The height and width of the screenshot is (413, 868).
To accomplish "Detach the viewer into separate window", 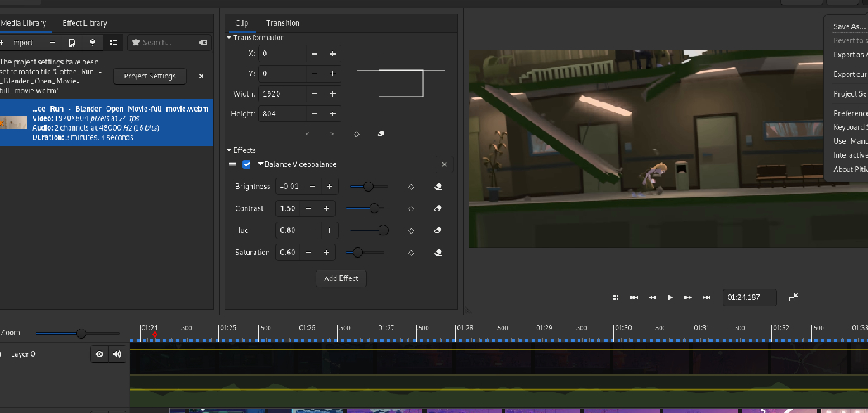I will (x=794, y=297).
